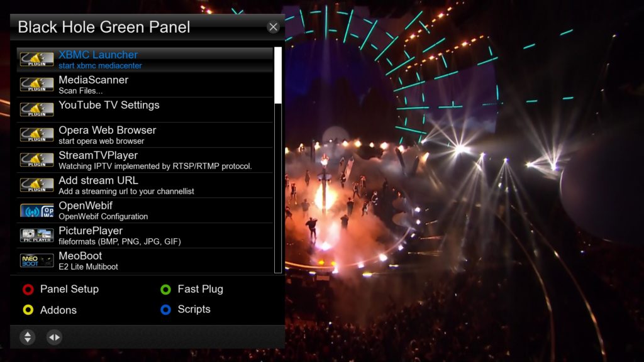Click the up/down navigation arrows button
Image resolution: width=644 pixels, height=362 pixels.
pyautogui.click(x=28, y=337)
